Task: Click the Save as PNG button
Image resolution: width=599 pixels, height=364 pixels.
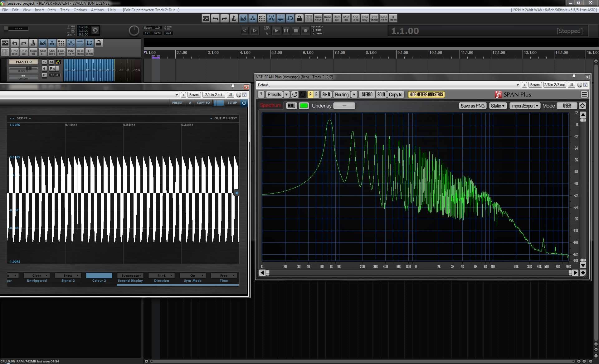Action: click(472, 106)
